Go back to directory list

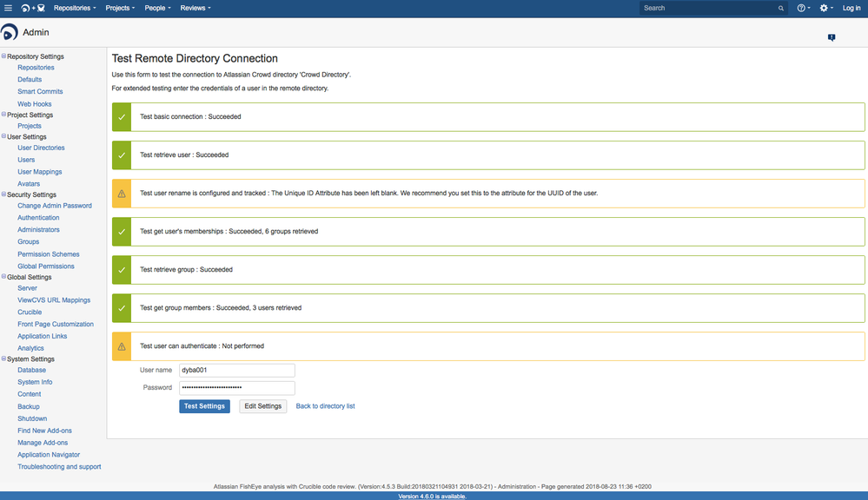coord(326,406)
